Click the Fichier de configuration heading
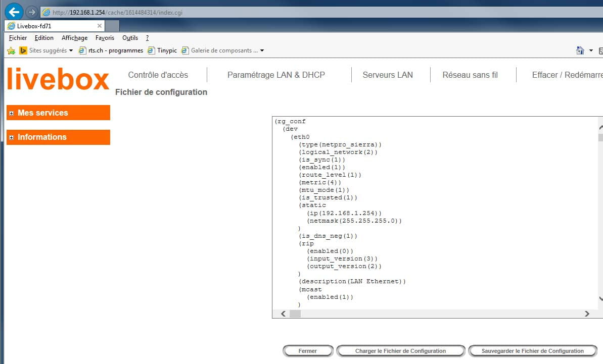 [161, 92]
